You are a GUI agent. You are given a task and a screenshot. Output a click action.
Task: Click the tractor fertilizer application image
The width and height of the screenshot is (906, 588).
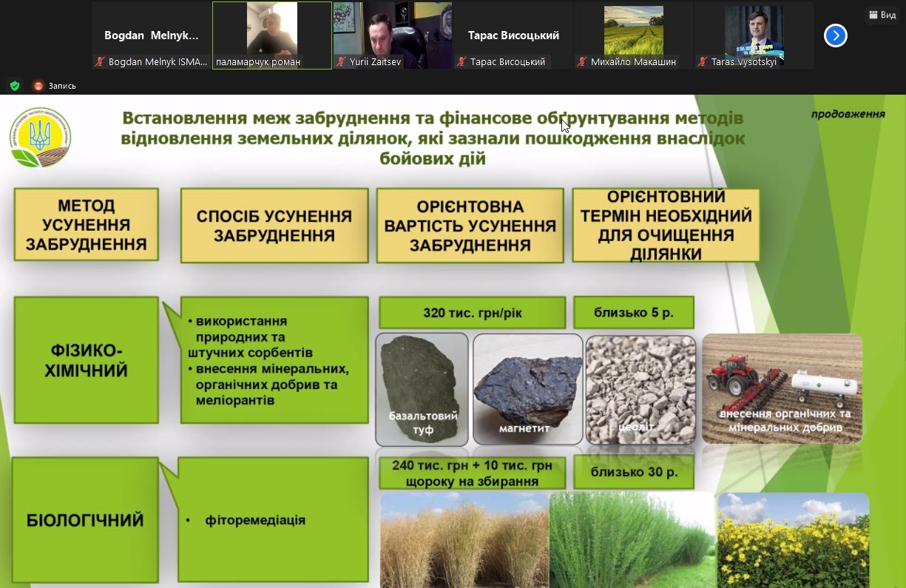782,388
